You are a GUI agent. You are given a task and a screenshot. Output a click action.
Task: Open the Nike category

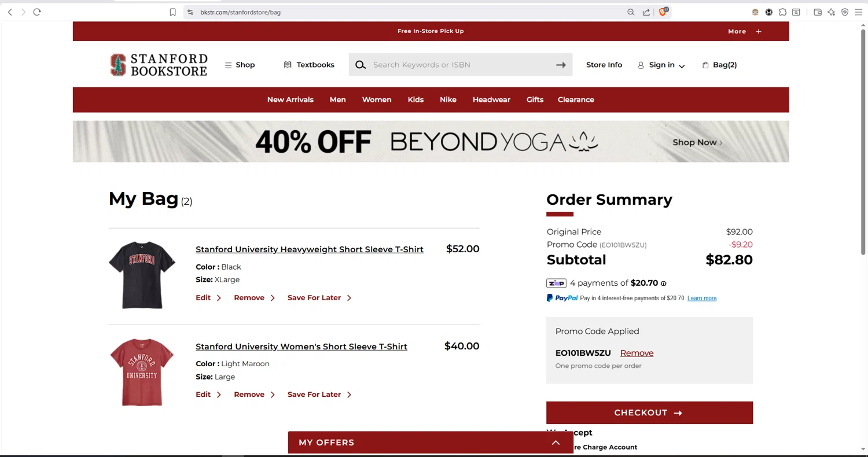coord(448,99)
